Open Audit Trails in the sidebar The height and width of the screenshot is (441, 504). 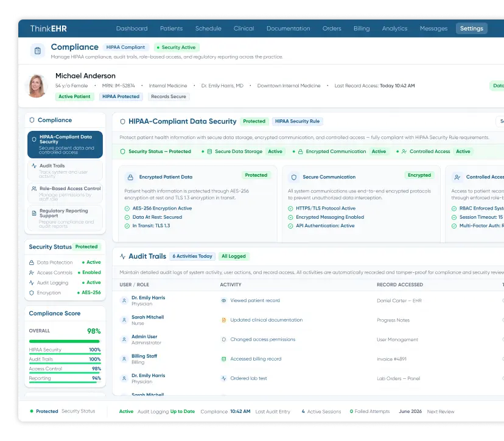65,170
